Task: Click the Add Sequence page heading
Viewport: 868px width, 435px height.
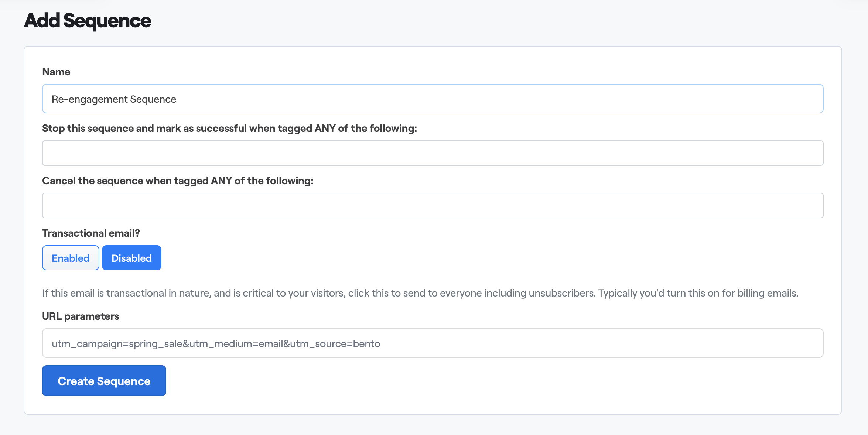Action: pos(88,21)
